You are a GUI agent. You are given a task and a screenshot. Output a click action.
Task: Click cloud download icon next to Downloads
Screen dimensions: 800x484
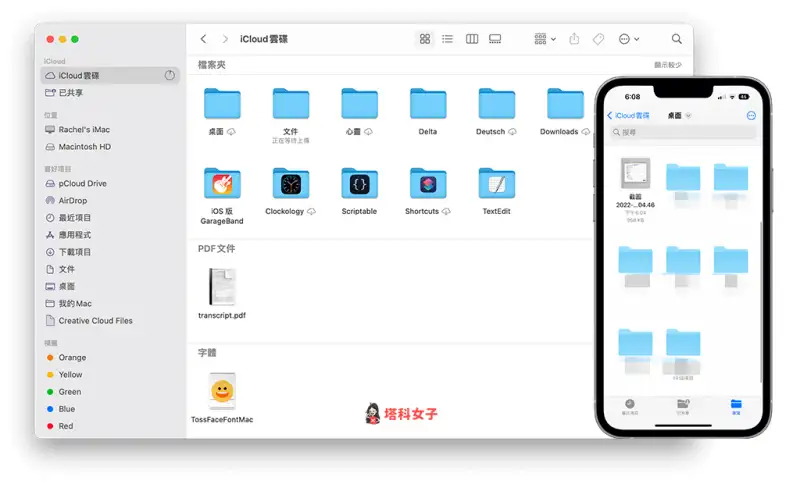point(586,132)
